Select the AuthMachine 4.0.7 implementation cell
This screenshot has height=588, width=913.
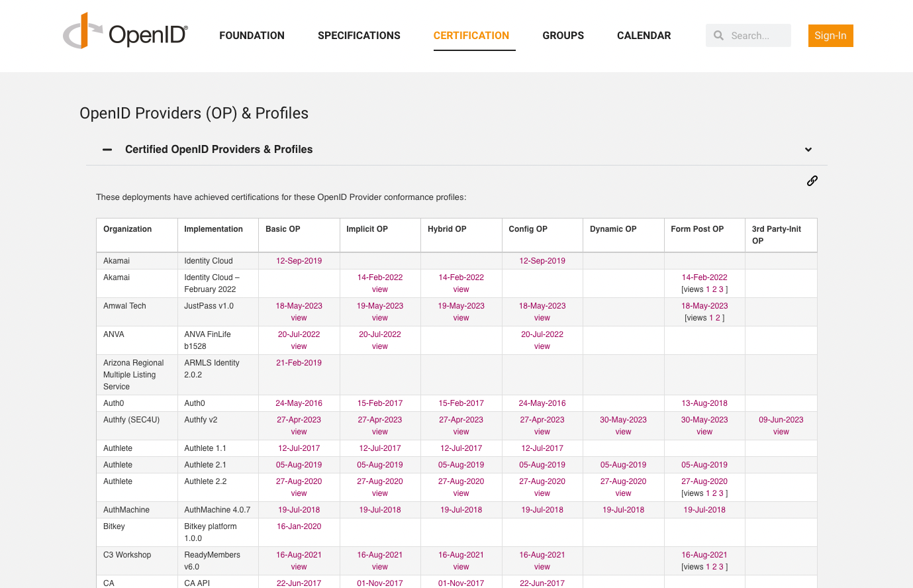point(217,510)
